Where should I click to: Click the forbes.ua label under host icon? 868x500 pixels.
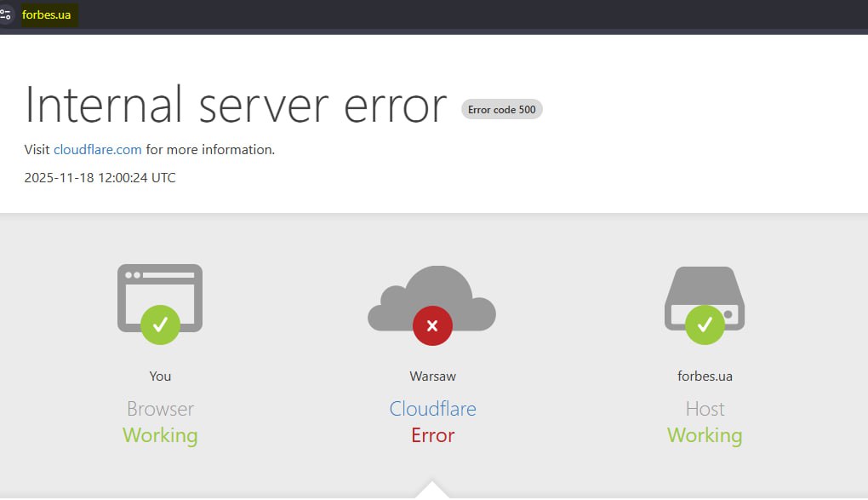705,376
